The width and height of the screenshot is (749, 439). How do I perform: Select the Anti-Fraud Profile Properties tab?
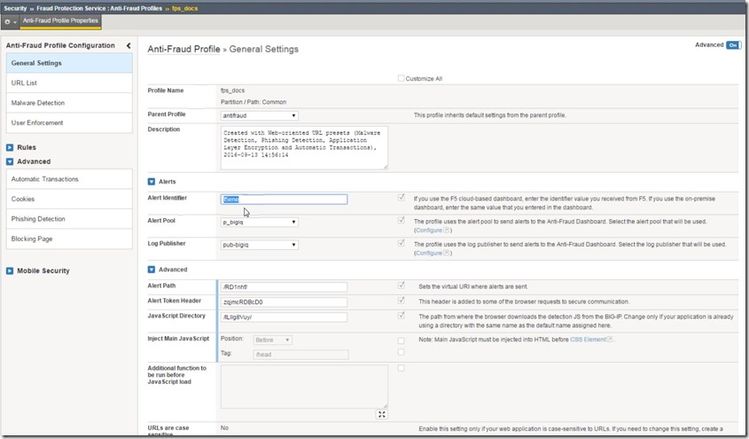(x=60, y=20)
